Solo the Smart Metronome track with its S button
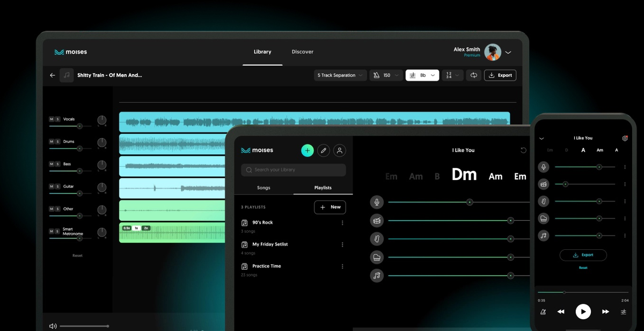 click(x=58, y=231)
